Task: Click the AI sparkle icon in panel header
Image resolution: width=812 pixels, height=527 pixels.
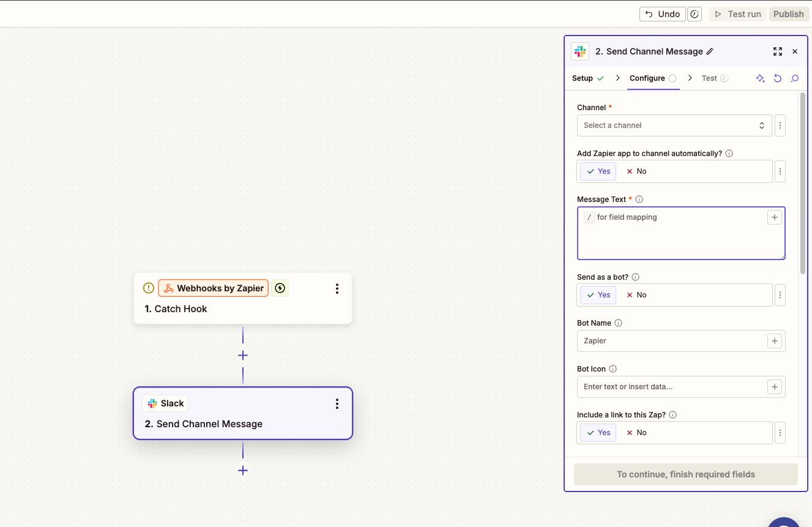Action: click(760, 78)
